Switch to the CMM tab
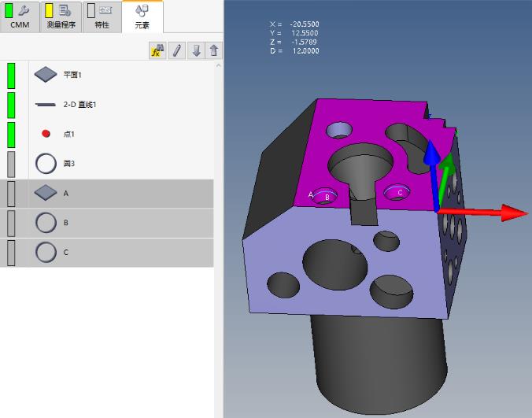 [x=20, y=17]
